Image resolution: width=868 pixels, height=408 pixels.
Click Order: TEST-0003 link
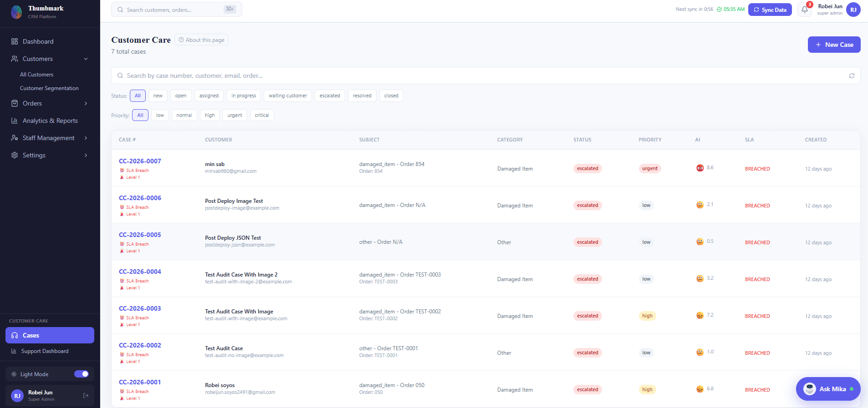point(378,282)
